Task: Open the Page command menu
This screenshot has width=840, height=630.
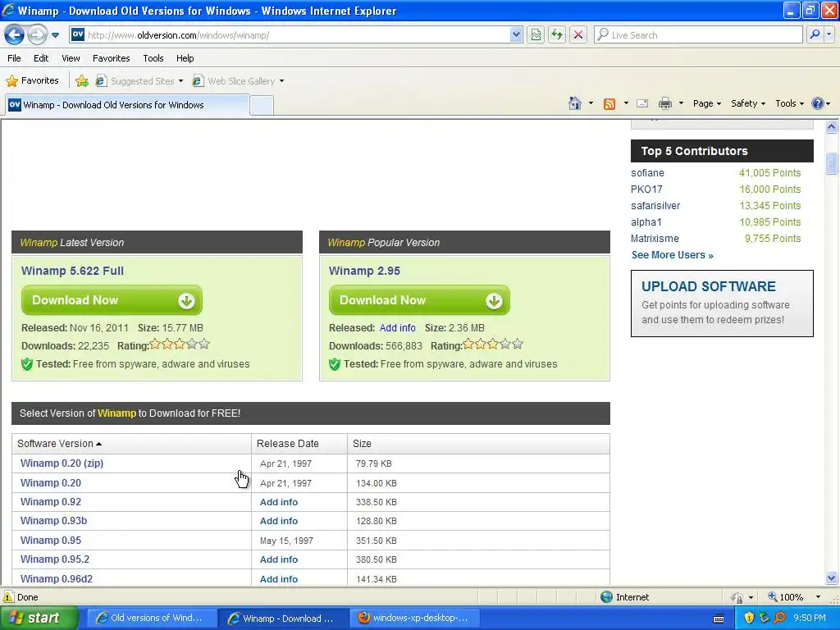Action: point(706,103)
